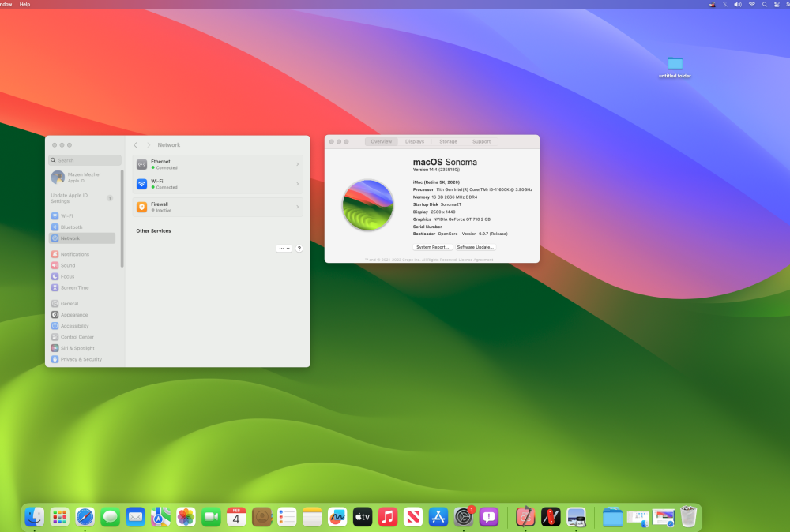The width and height of the screenshot is (790, 532).
Task: Select General in settings sidebar
Action: click(82, 304)
